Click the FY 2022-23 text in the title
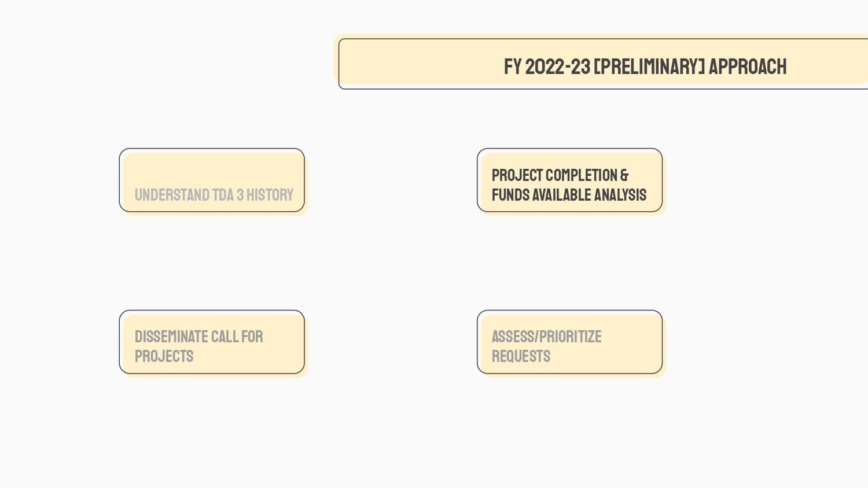868x488 pixels. coord(547,67)
